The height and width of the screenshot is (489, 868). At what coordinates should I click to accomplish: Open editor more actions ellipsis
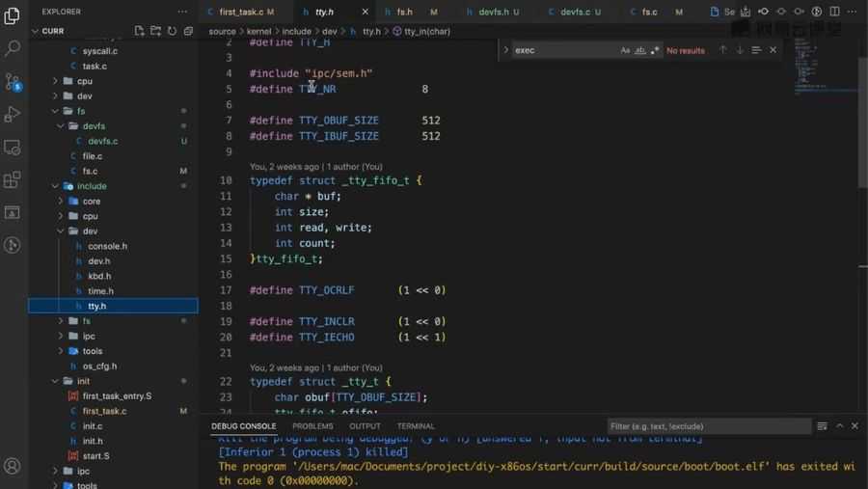(852, 12)
